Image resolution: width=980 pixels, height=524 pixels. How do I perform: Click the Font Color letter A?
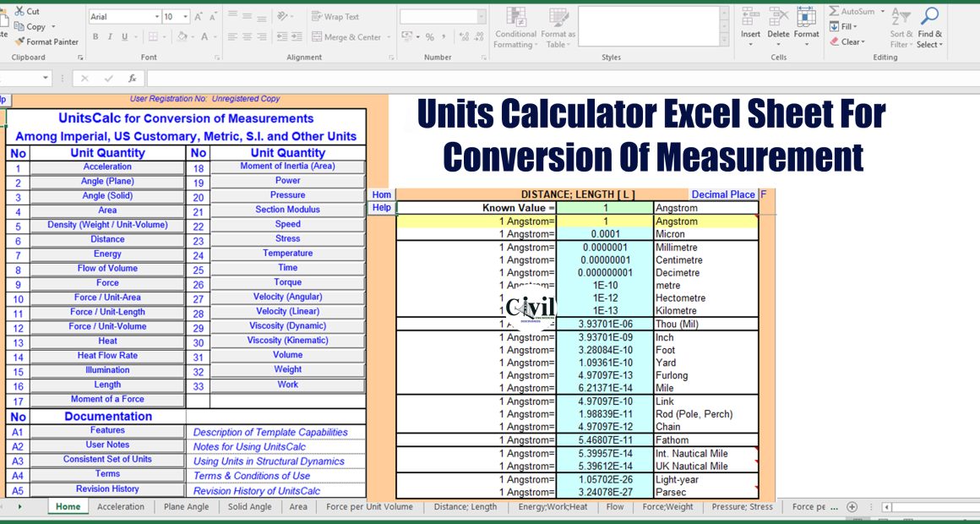click(x=204, y=37)
